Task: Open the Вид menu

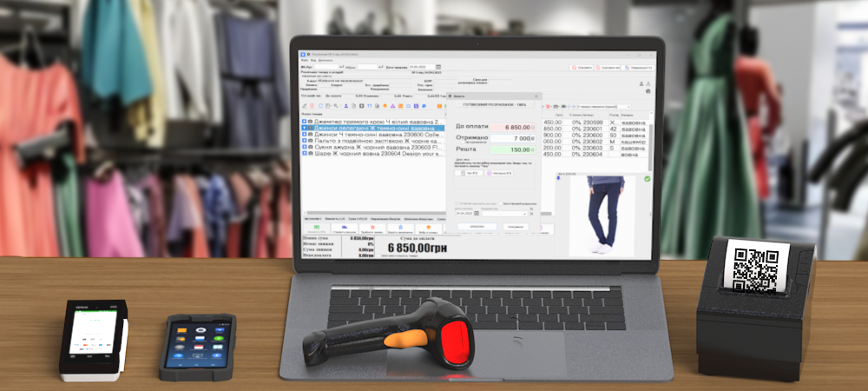Action: coord(313,60)
